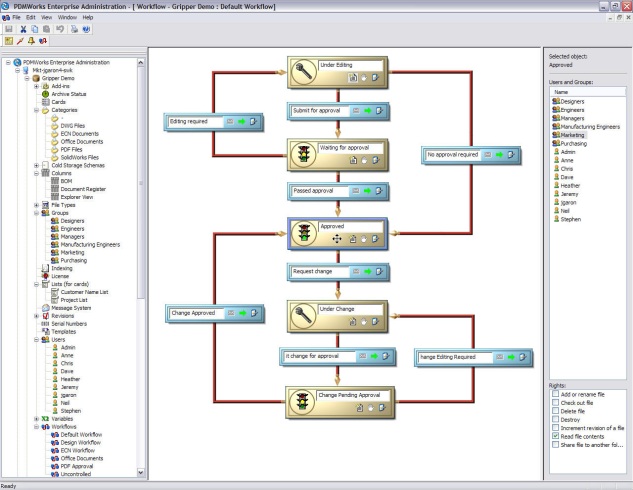Check the Add or rename file right
The image size is (633, 490).
[555, 394]
